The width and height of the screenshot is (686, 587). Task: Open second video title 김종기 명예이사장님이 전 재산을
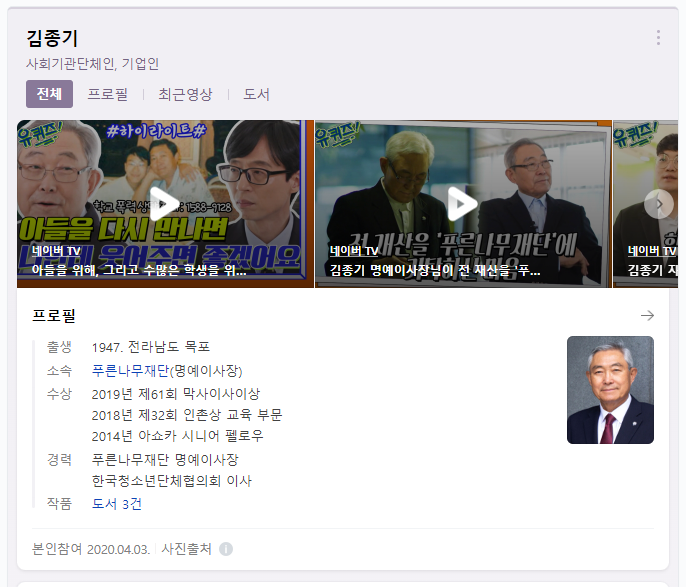pyautogui.click(x=435, y=270)
